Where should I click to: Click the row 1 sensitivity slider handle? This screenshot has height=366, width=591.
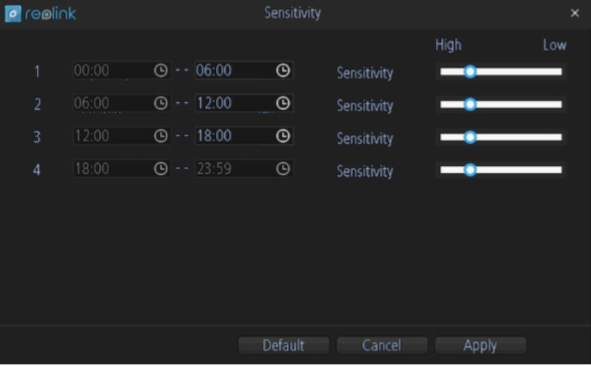click(x=470, y=72)
